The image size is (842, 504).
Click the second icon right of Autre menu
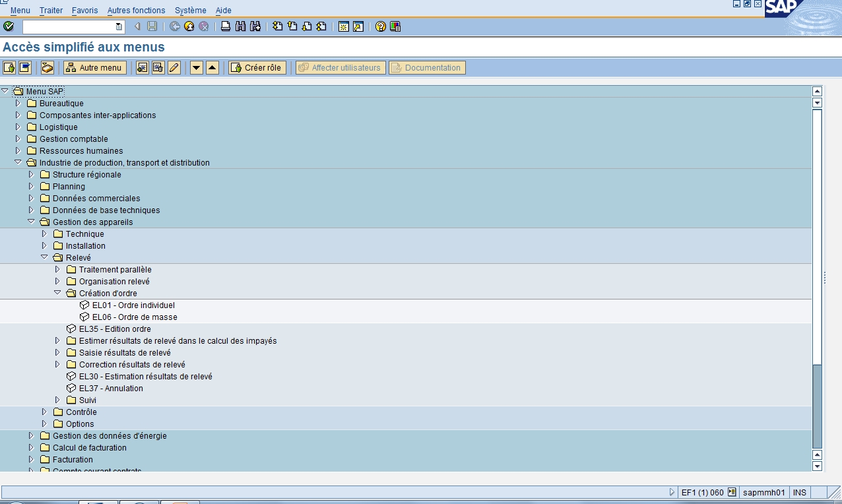pyautogui.click(x=158, y=67)
